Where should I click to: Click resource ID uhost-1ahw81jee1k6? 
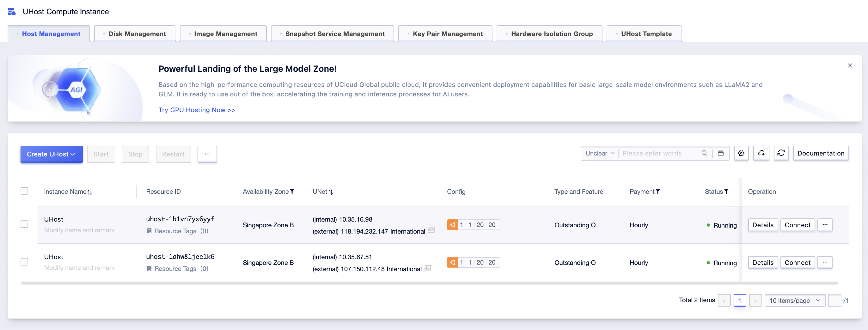(180, 257)
